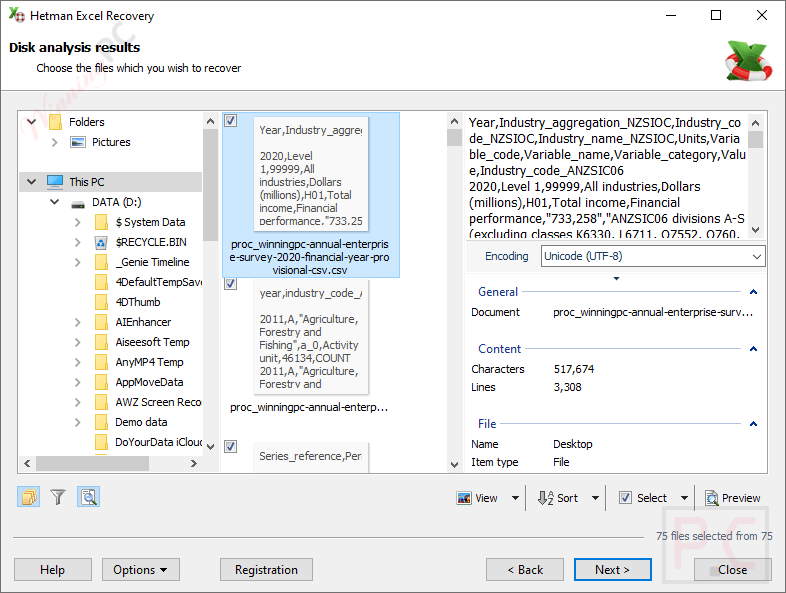Toggle the preview pane magnifier icon
This screenshot has height=593, width=786.
tap(89, 497)
